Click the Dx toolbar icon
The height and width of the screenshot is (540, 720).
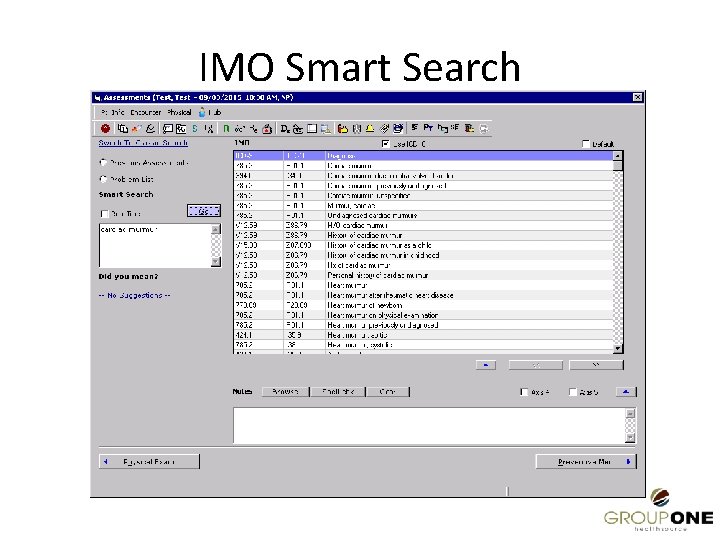285,129
